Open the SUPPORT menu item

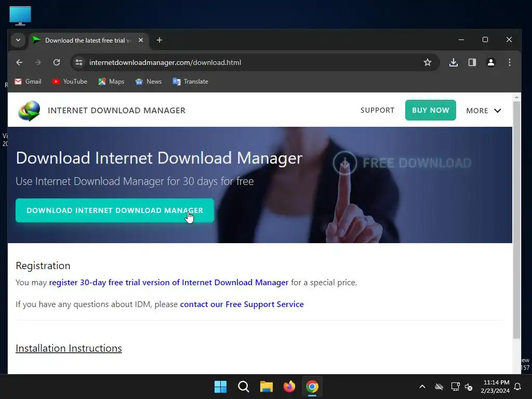377,110
